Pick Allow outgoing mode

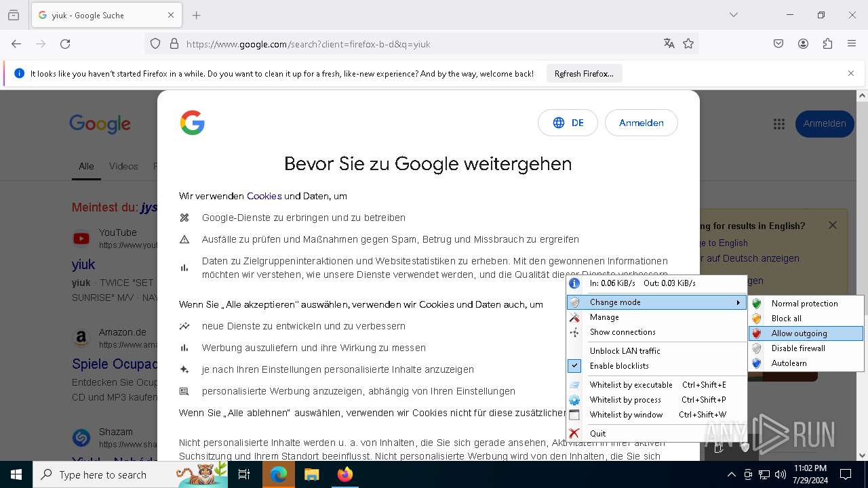tap(806, 333)
